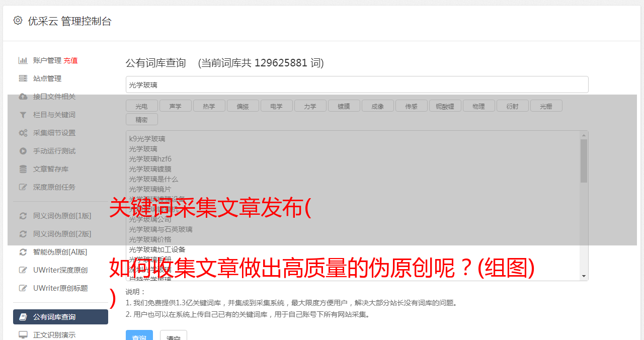Open the 公有词库查询 book icon

23,317
